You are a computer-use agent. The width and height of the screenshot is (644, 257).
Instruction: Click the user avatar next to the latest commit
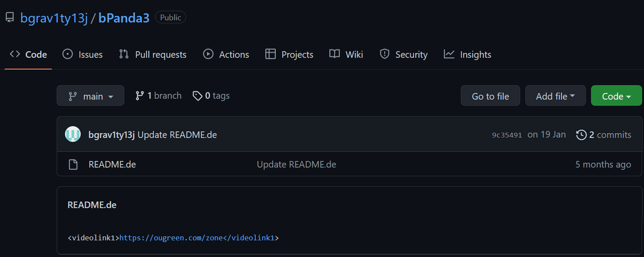coord(73,134)
